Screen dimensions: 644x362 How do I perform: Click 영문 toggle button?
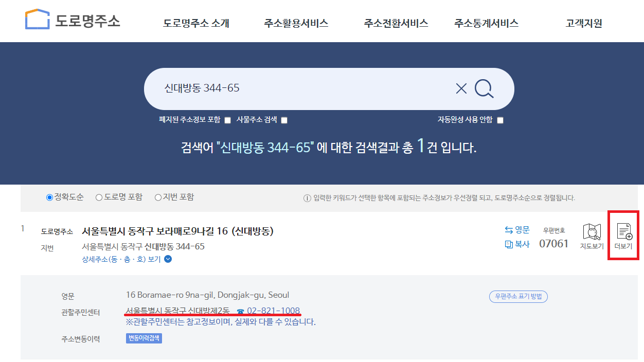pyautogui.click(x=517, y=230)
